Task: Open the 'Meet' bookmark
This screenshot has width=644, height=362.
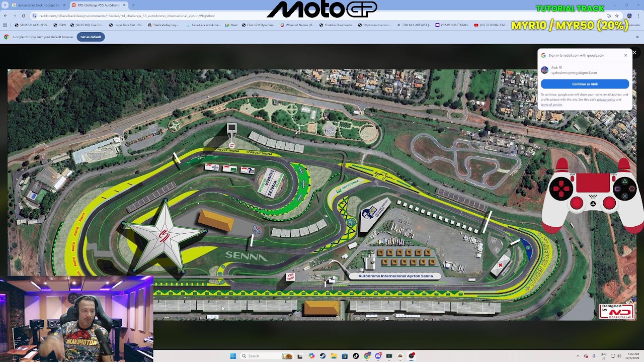Action: (231, 25)
